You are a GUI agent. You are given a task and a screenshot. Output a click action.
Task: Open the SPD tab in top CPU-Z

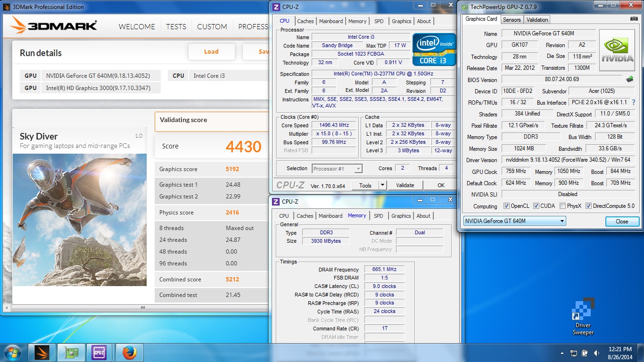[x=379, y=21]
